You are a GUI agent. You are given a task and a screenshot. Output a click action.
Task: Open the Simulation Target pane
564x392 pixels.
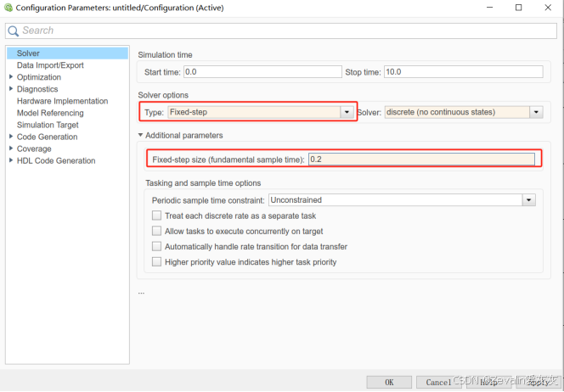pos(48,125)
